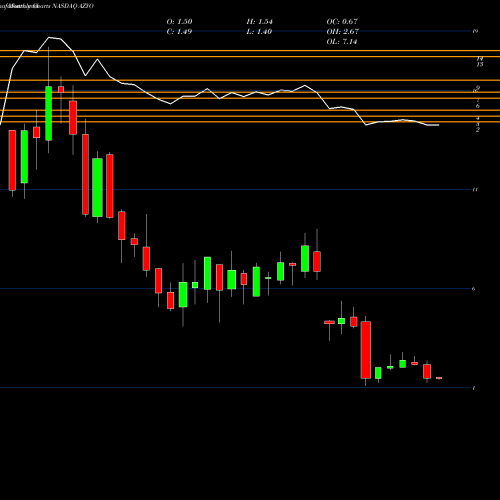
Task: Click the peak of the white moving average line
Action: pos(49,37)
